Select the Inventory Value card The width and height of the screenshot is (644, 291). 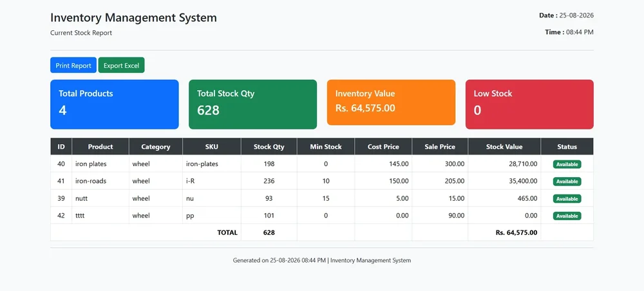[391, 102]
